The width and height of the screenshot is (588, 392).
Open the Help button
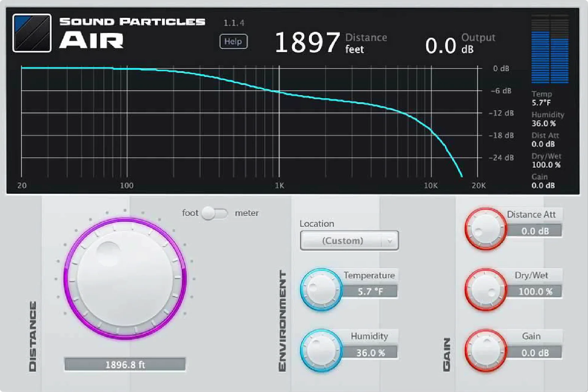tap(233, 41)
